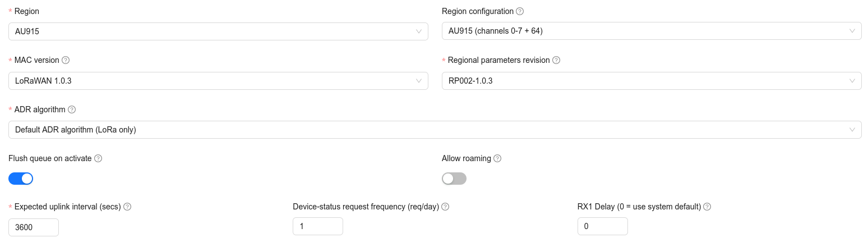Open the Region dropdown showing AU915
The width and height of the screenshot is (868, 242).
[218, 31]
